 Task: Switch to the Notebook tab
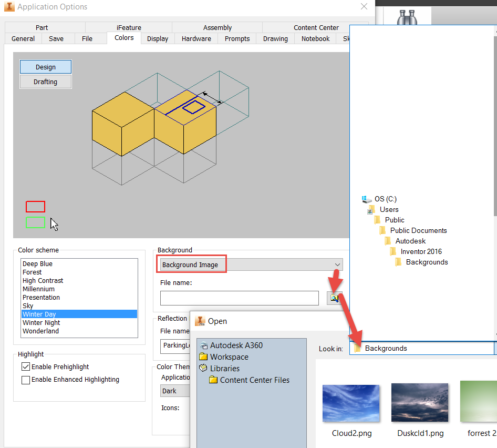pyautogui.click(x=315, y=39)
